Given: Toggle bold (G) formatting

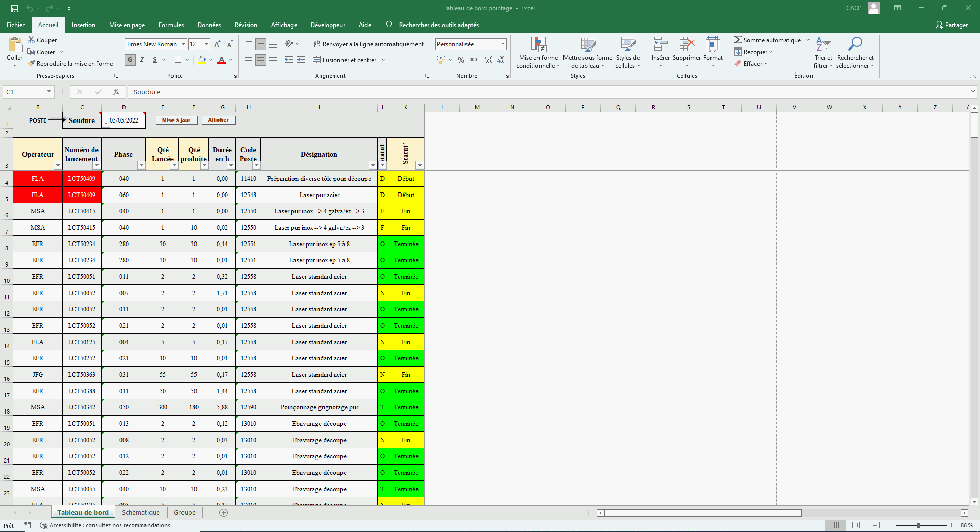Looking at the screenshot, I should [x=130, y=60].
